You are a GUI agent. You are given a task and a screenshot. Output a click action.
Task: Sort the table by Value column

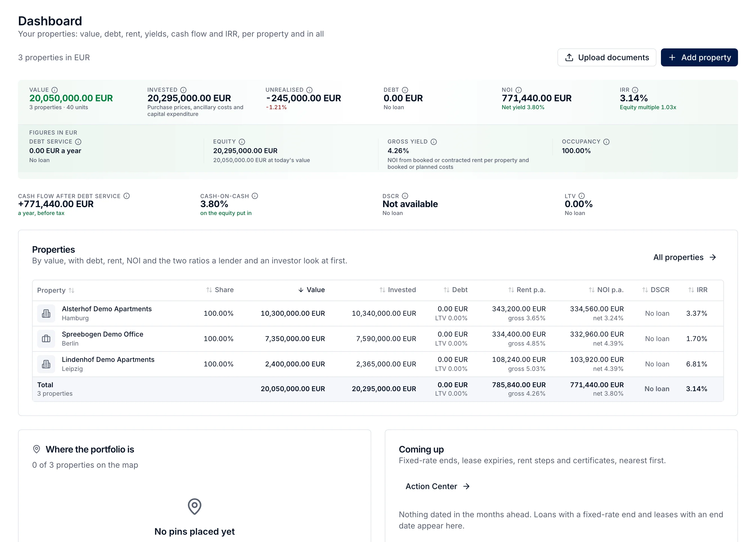coord(311,290)
